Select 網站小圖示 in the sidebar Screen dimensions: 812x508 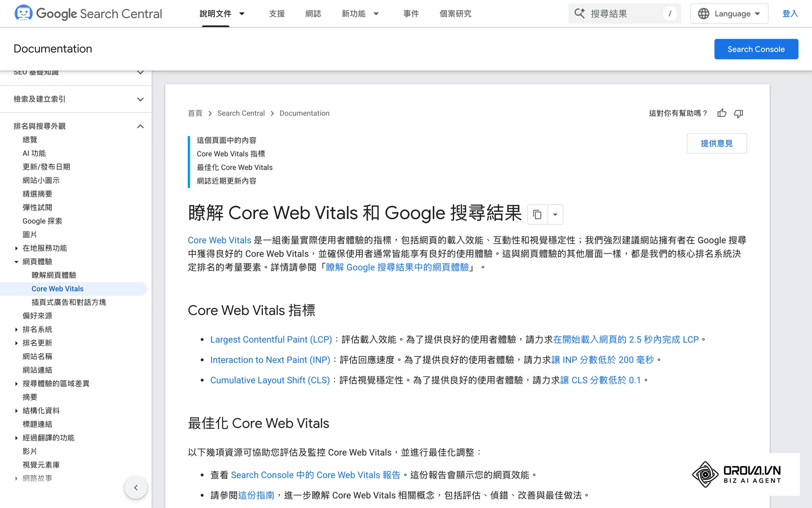(41, 180)
